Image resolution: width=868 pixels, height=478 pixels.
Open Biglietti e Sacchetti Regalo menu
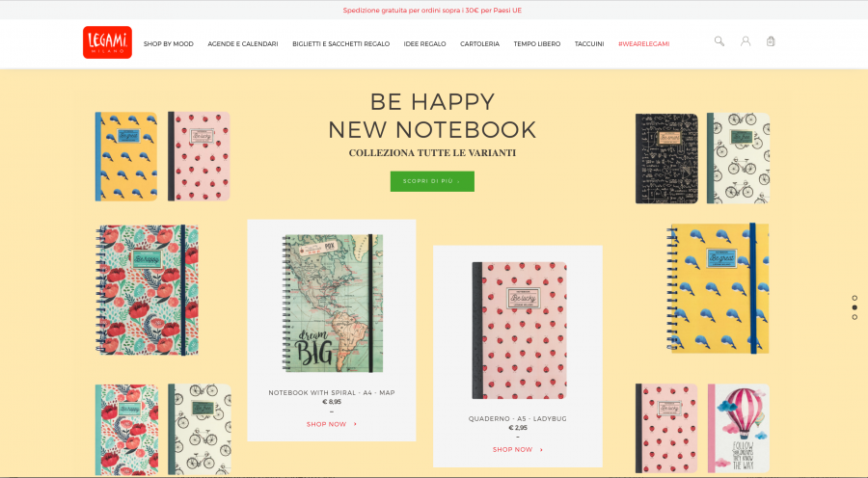(341, 43)
